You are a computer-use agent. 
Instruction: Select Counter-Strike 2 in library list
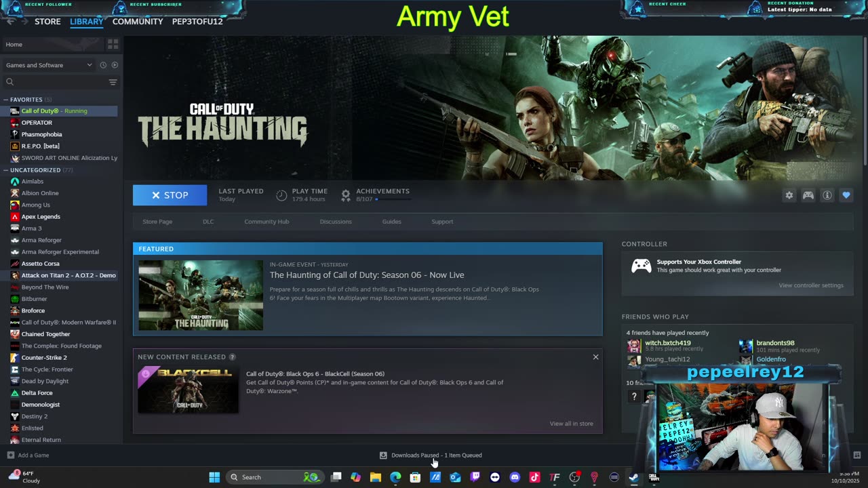coord(44,358)
